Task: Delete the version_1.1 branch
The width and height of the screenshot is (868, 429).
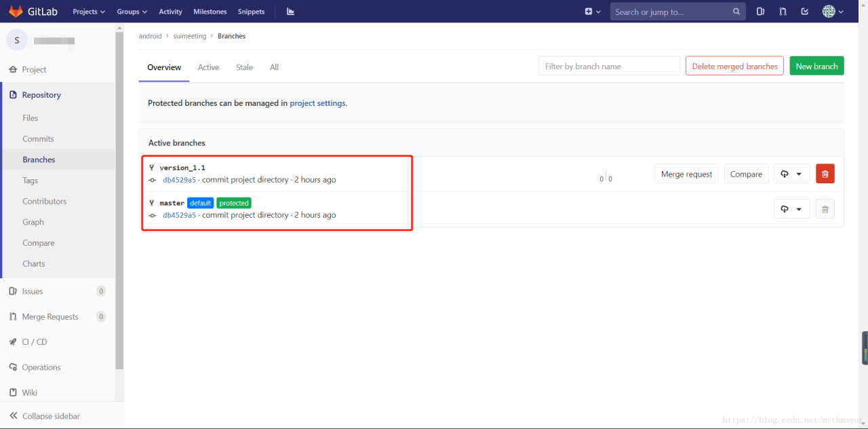Action: click(x=825, y=174)
